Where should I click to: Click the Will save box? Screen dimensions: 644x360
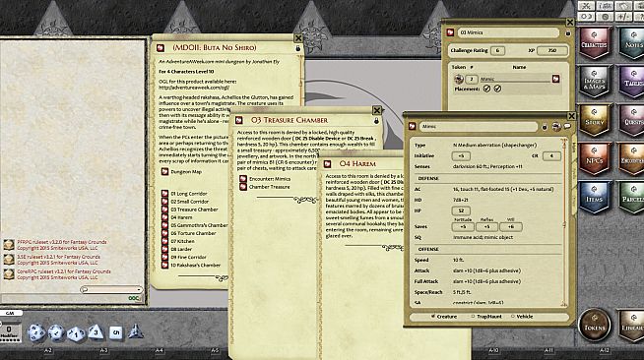(511, 227)
